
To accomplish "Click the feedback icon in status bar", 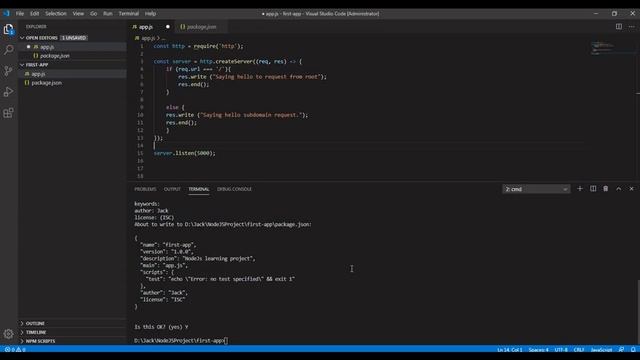I will click(x=621, y=350).
